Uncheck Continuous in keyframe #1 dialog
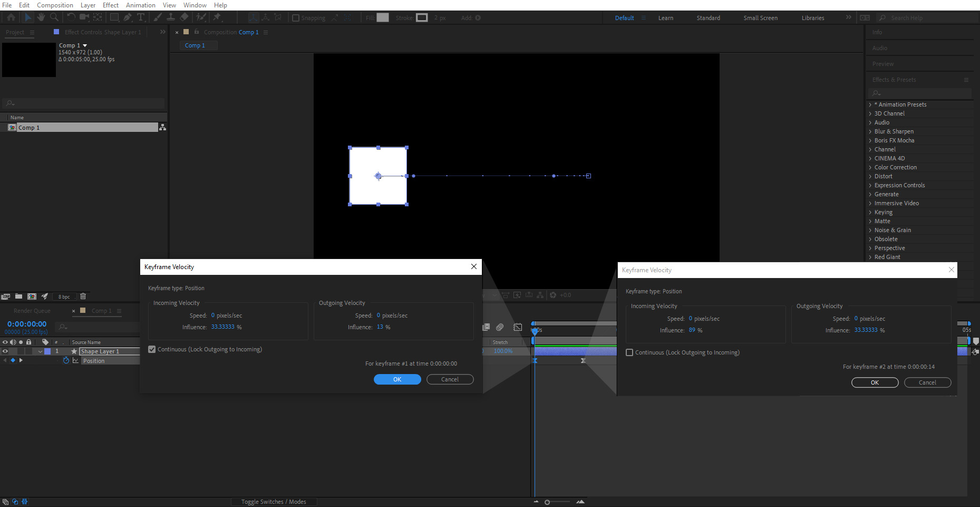The image size is (980, 507). (x=152, y=349)
